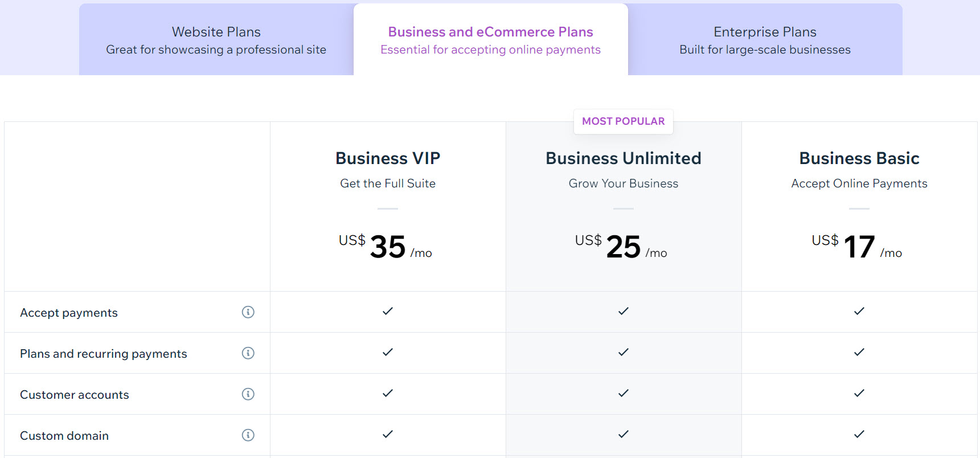Expand the Accept payments feature row
The width and height of the screenshot is (980, 458).
point(68,312)
